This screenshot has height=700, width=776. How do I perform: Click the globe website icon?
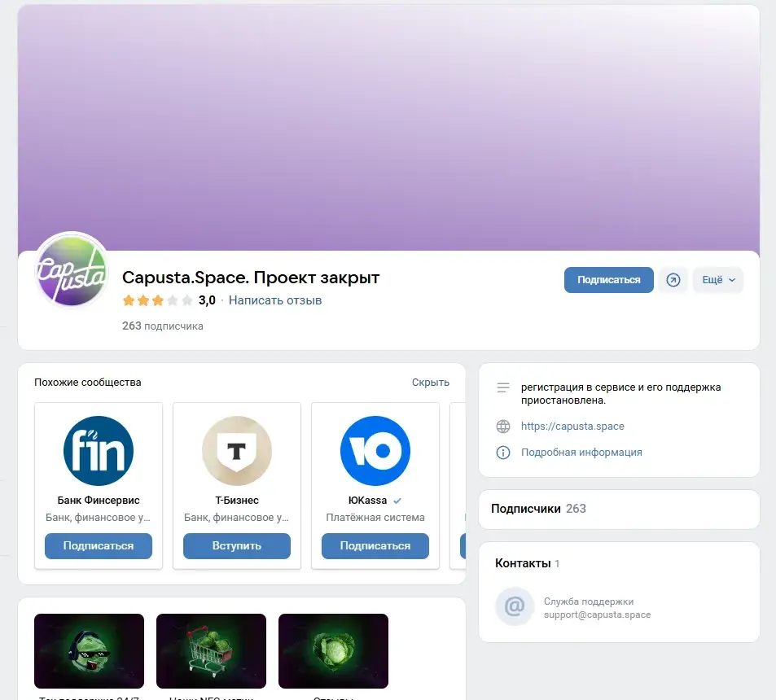(x=503, y=427)
